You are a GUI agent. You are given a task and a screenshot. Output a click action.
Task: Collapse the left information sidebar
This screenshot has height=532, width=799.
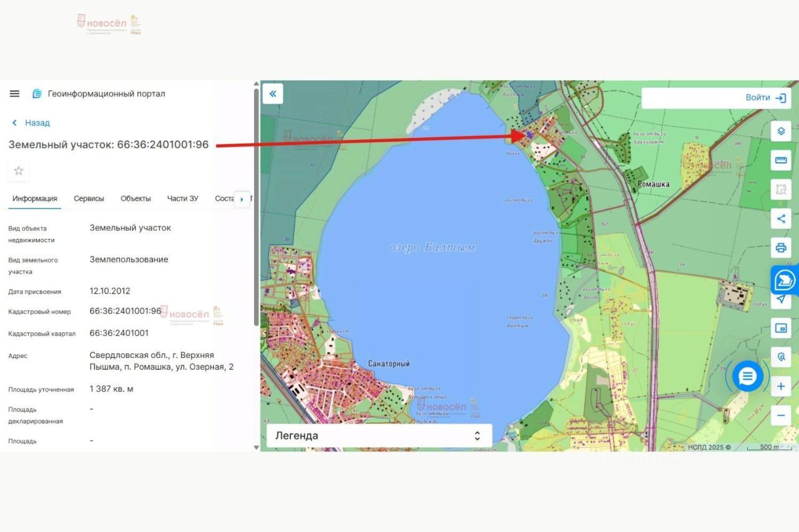(273, 94)
